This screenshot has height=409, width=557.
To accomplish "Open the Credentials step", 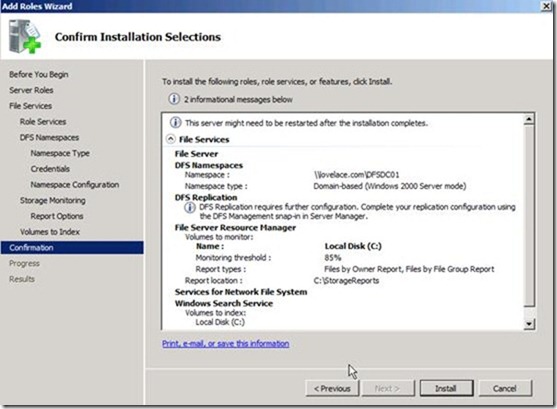I will (x=50, y=169).
